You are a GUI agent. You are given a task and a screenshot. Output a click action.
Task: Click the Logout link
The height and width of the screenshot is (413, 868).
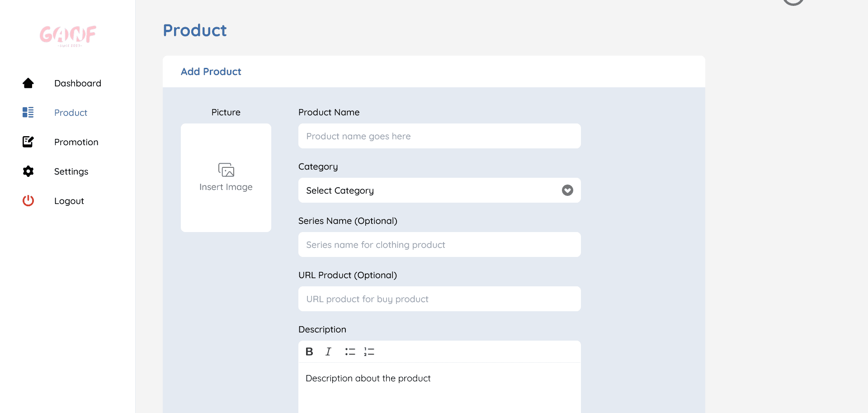(69, 201)
